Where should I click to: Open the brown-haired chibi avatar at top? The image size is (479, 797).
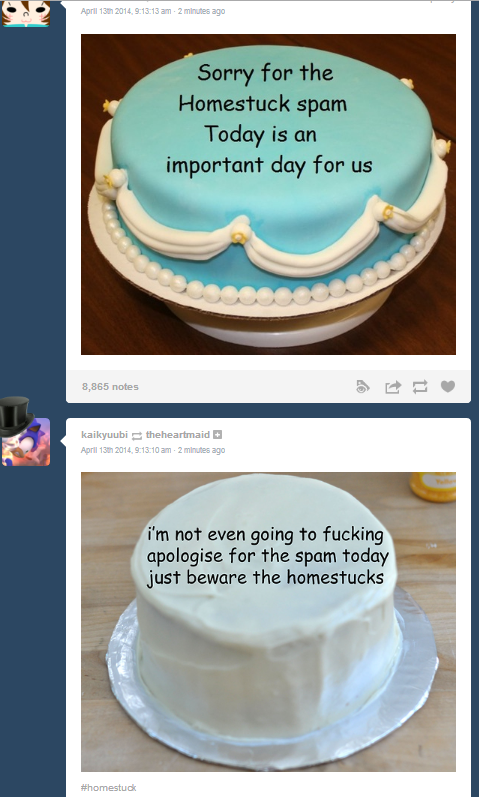(x=26, y=13)
